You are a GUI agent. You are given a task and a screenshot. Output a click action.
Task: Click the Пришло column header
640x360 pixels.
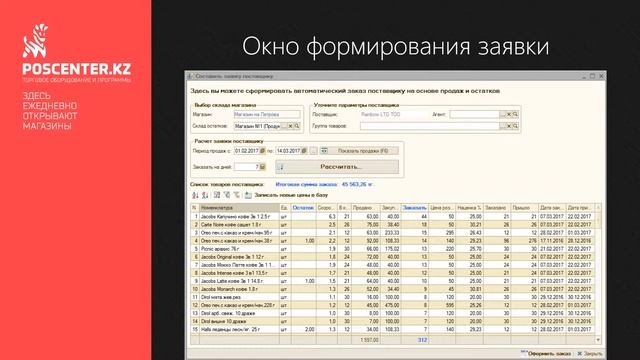524,208
